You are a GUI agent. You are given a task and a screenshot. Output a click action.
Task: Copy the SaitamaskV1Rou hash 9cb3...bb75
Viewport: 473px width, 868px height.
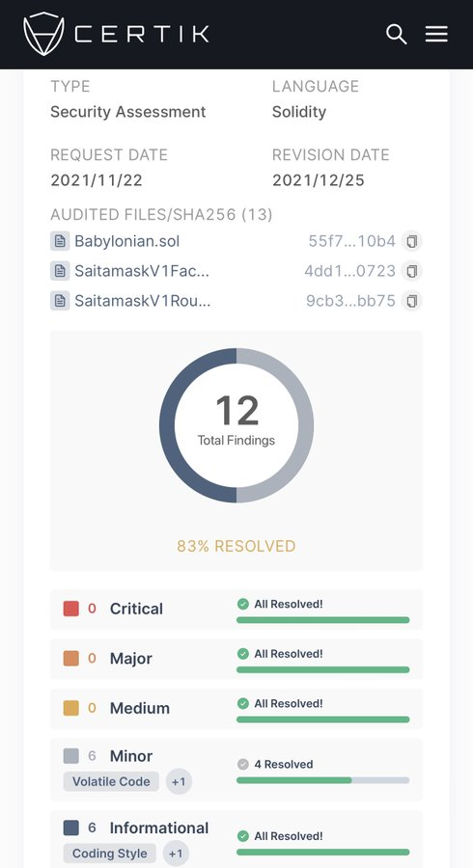[411, 301]
